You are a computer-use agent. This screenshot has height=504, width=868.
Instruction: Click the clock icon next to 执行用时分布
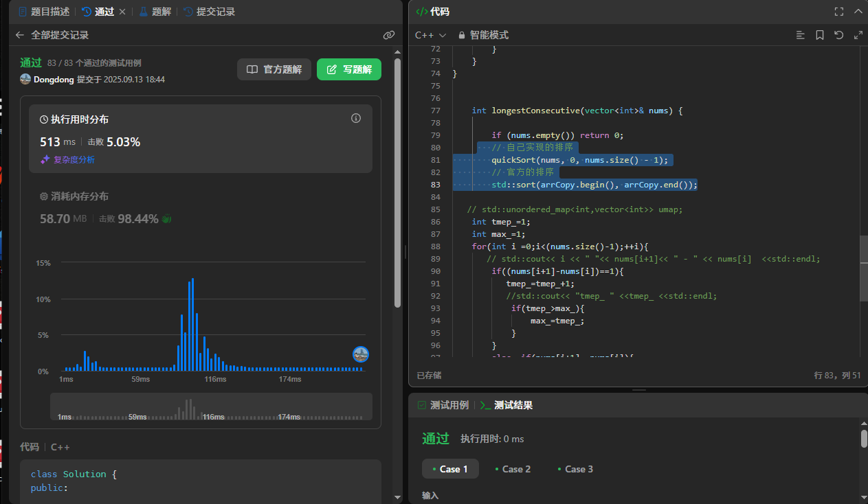44,119
